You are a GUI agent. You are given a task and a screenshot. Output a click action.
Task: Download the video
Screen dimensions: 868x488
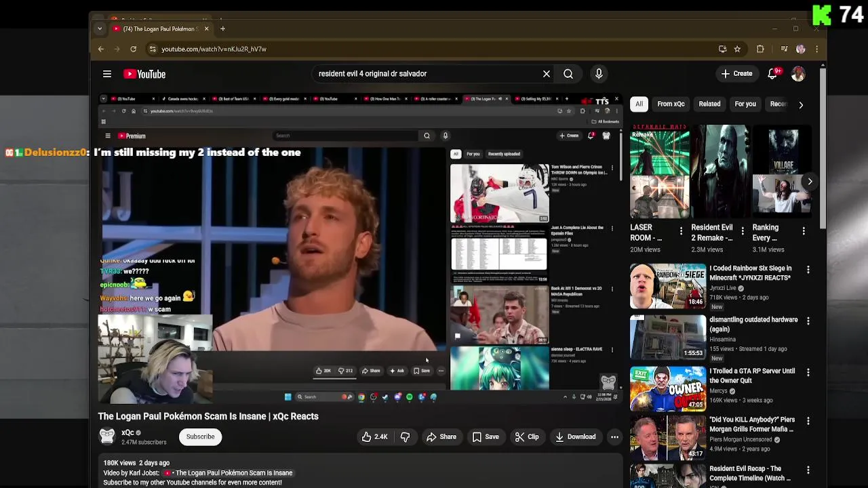coord(575,437)
